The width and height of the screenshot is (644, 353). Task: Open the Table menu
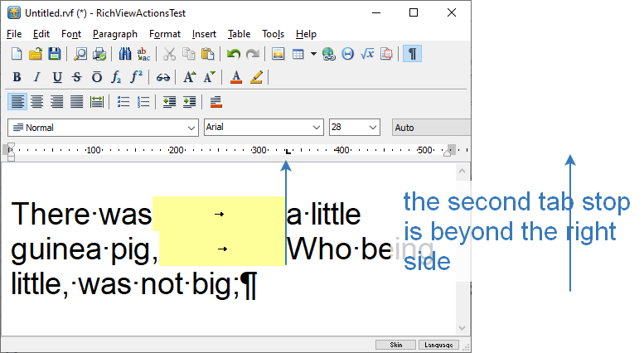pos(240,34)
